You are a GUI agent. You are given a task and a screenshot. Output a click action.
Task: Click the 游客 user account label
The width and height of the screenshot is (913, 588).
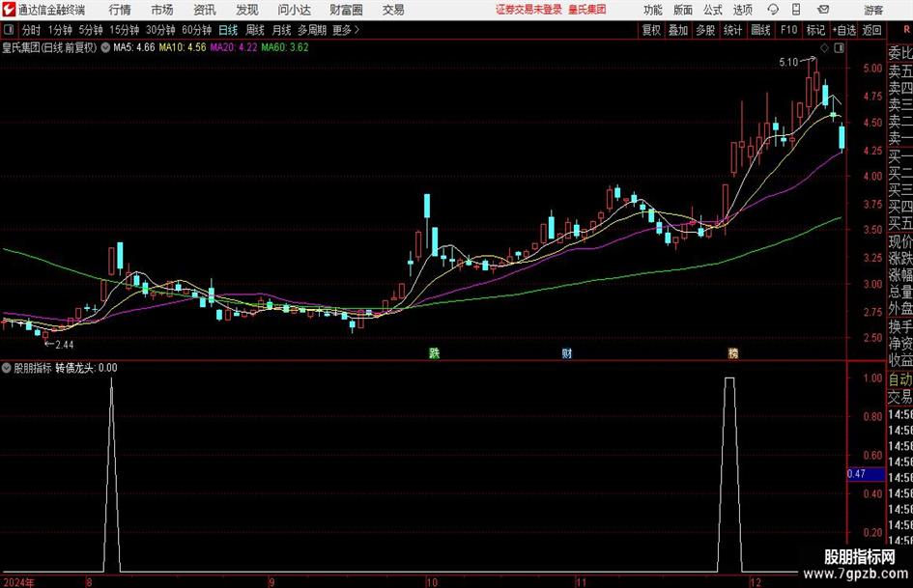[x=873, y=10]
